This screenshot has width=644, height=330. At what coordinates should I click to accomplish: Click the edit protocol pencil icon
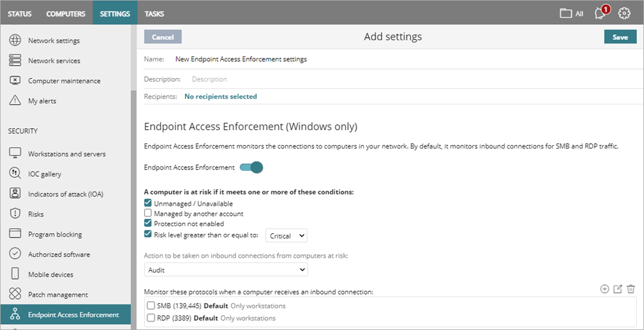(618, 289)
